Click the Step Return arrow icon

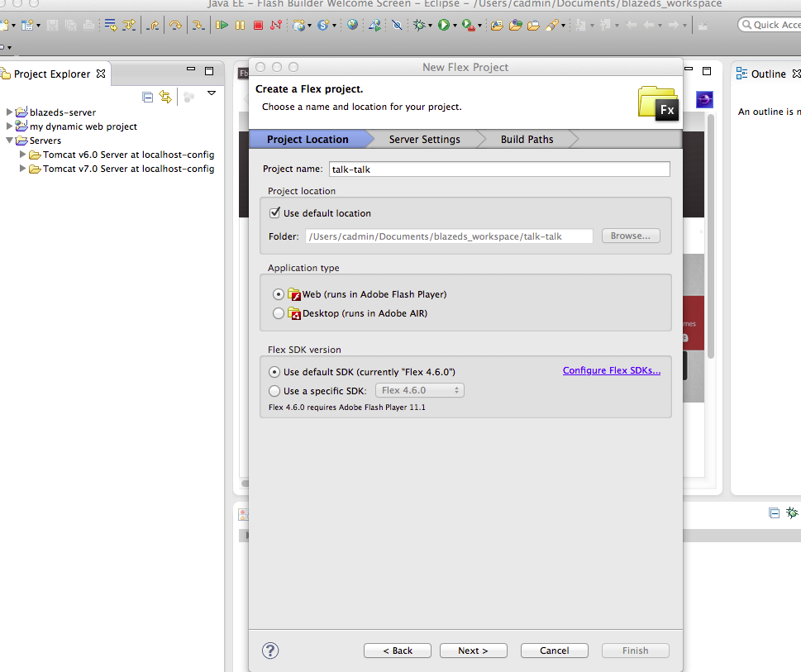[x=152, y=25]
